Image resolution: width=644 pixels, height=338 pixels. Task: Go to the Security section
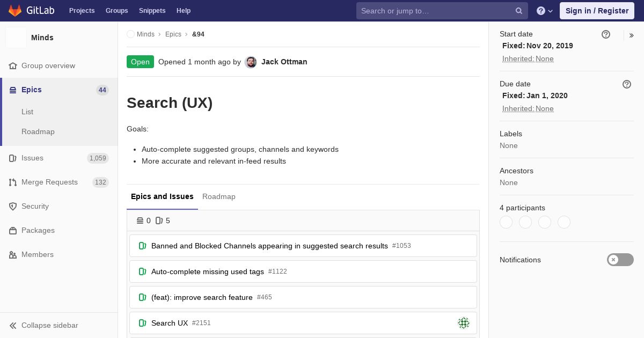[x=35, y=207]
